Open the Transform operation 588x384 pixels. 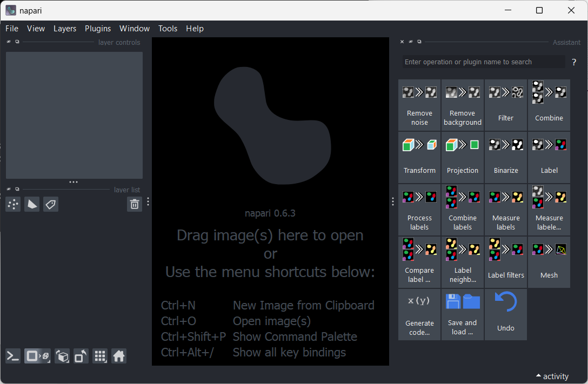click(x=419, y=157)
